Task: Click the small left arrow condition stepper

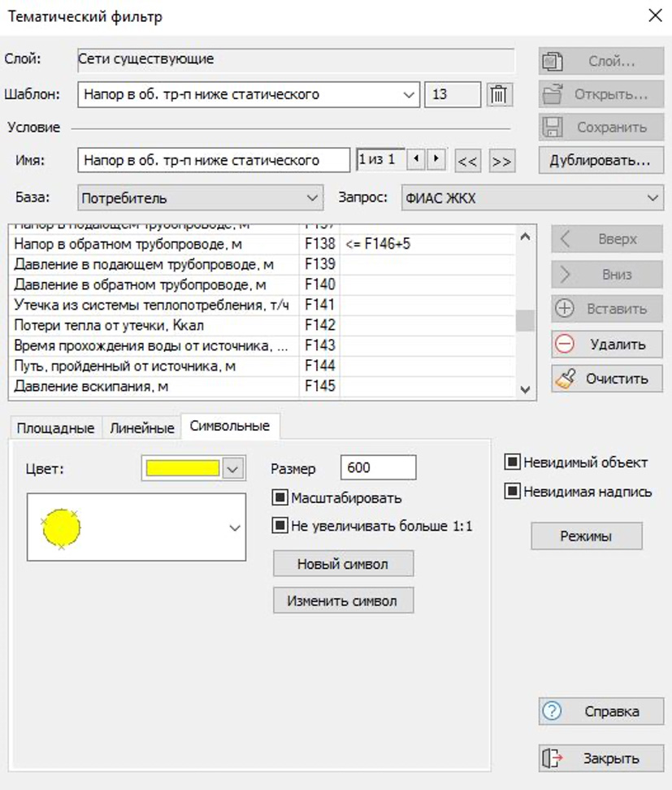Action: click(x=417, y=159)
